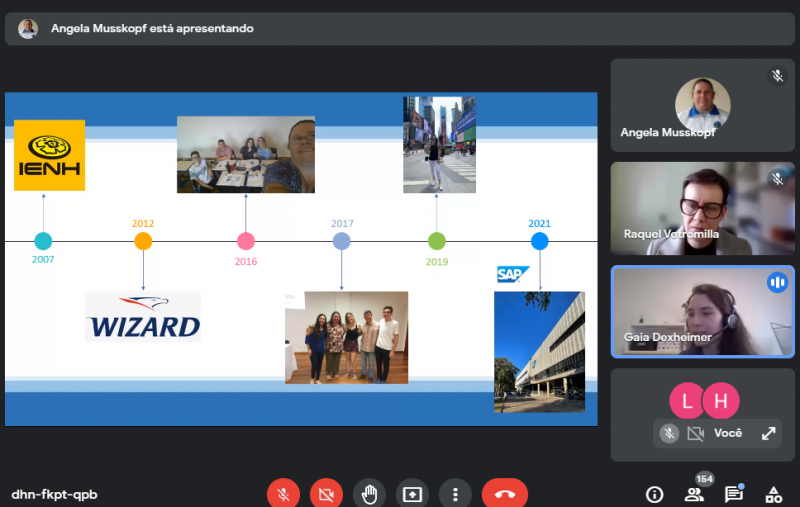Click the 2016 pink timeline dot
The width and height of the screenshot is (800, 507).
coord(246,241)
